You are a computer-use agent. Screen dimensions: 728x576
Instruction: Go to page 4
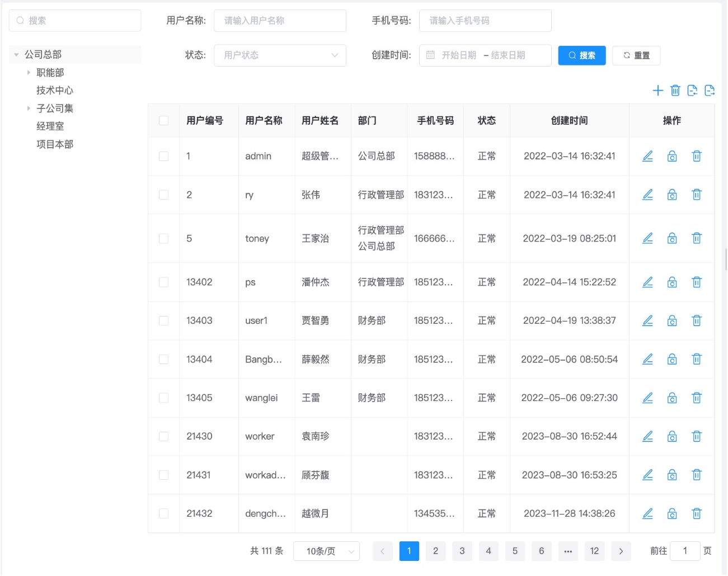(489, 551)
